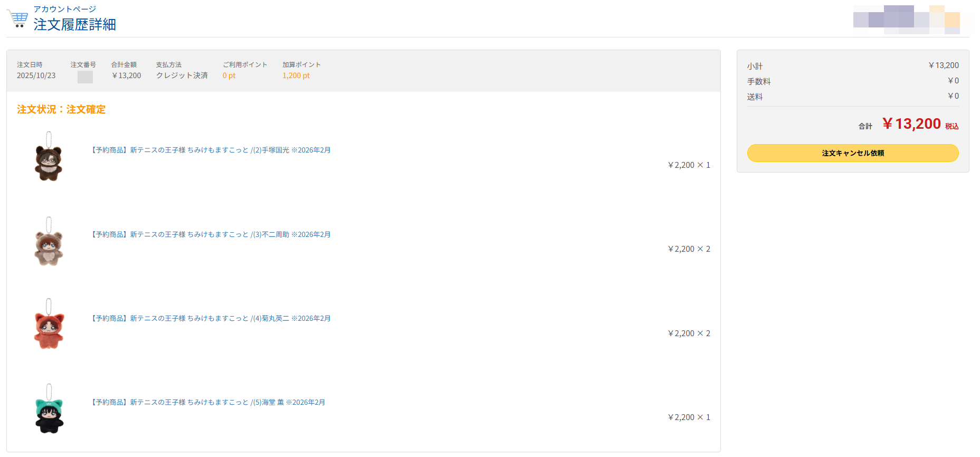Screen dimensions: 980x457
Task: Click the shopping cart icon
Action: coord(17,18)
